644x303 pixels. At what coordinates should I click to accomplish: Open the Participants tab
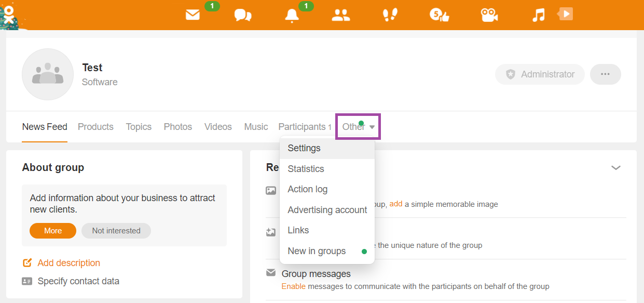click(305, 127)
